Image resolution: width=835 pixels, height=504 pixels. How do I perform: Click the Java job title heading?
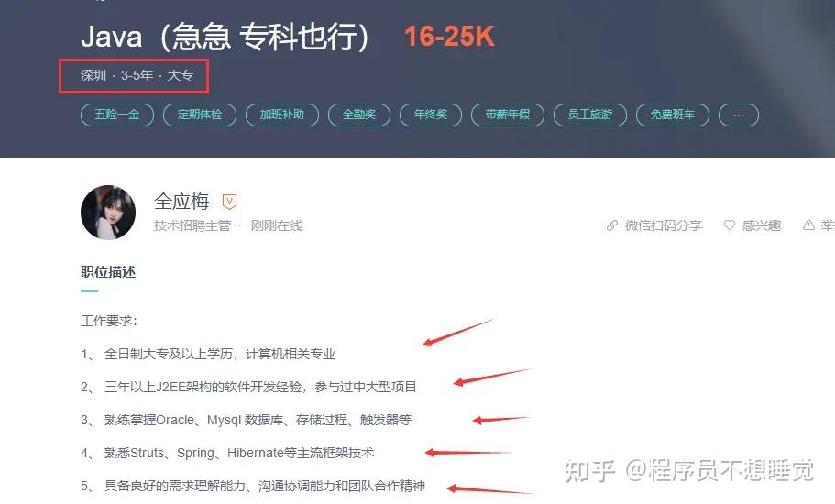pyautogui.click(x=225, y=37)
